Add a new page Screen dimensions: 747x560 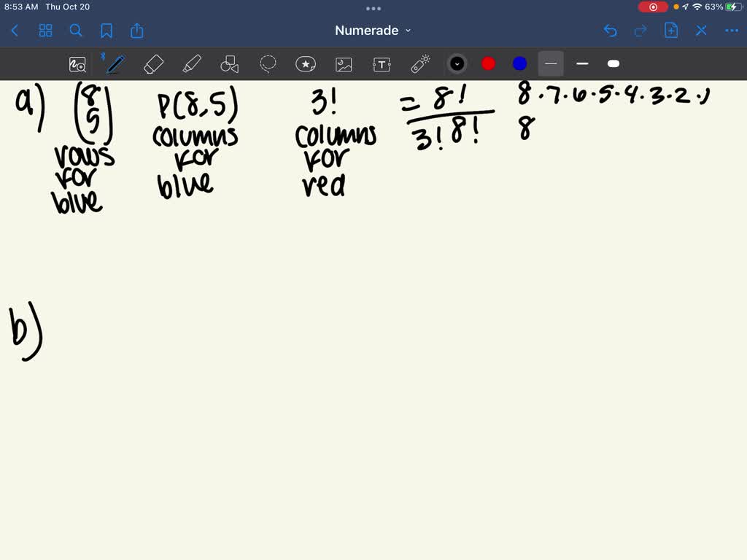click(x=671, y=31)
